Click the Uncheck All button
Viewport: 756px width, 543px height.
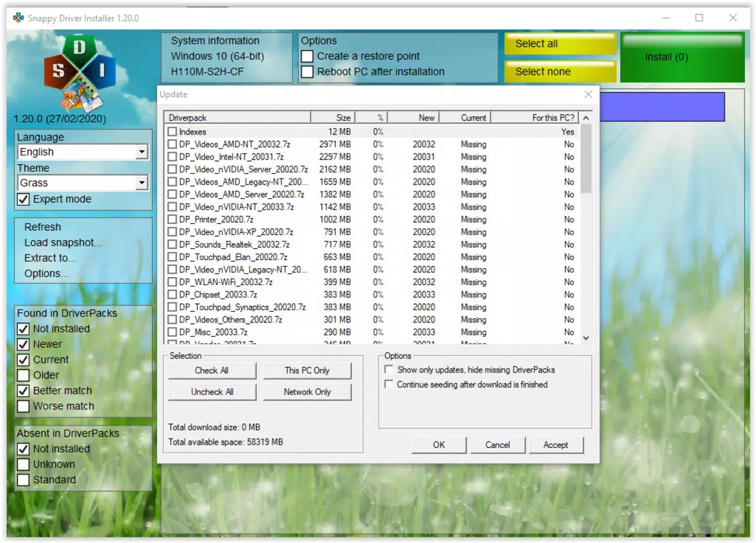[x=212, y=392]
